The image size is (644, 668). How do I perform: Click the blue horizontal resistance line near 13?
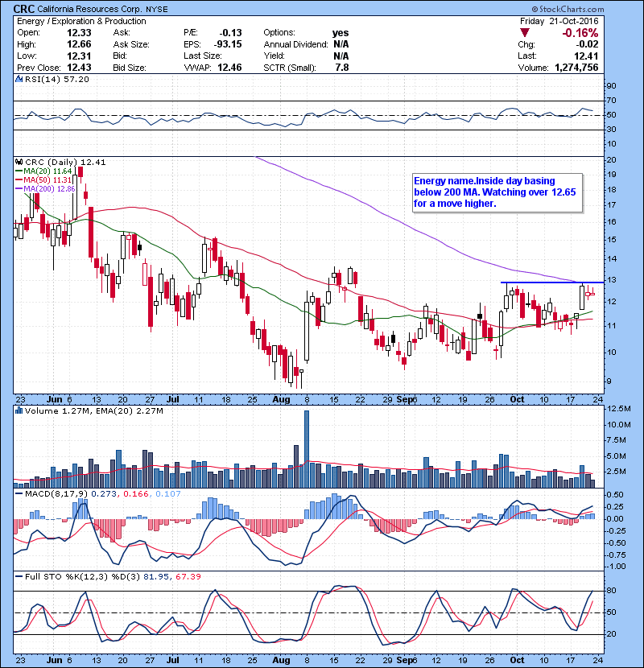(x=552, y=282)
